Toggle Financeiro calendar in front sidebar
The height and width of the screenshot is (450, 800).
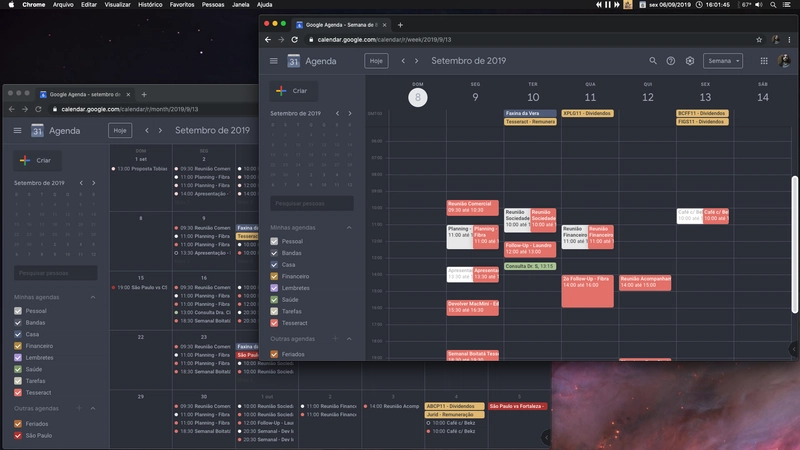tap(274, 277)
